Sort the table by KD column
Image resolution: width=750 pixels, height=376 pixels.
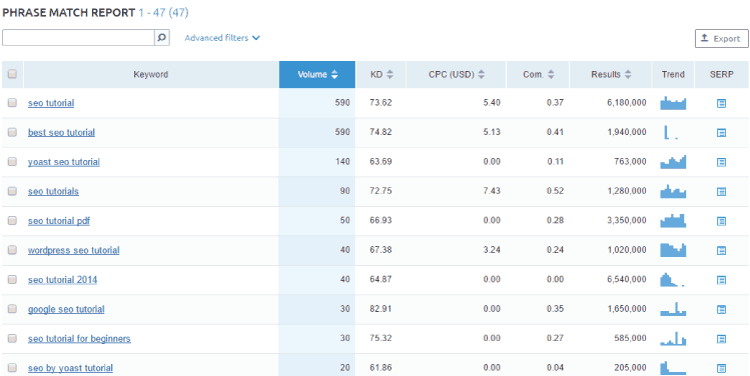[381, 75]
